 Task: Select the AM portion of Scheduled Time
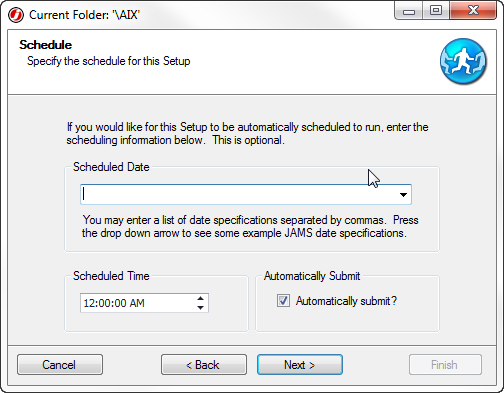click(137, 303)
